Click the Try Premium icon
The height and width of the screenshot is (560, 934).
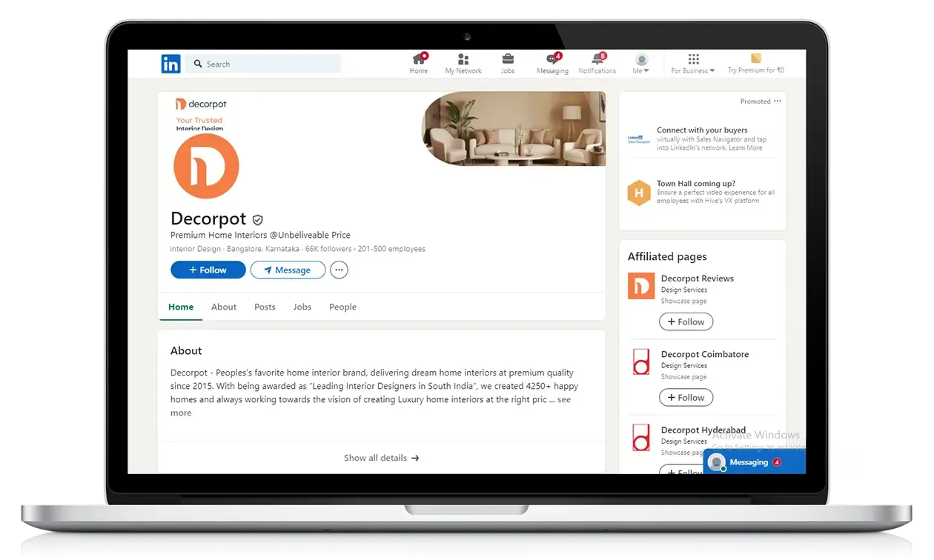pos(756,59)
